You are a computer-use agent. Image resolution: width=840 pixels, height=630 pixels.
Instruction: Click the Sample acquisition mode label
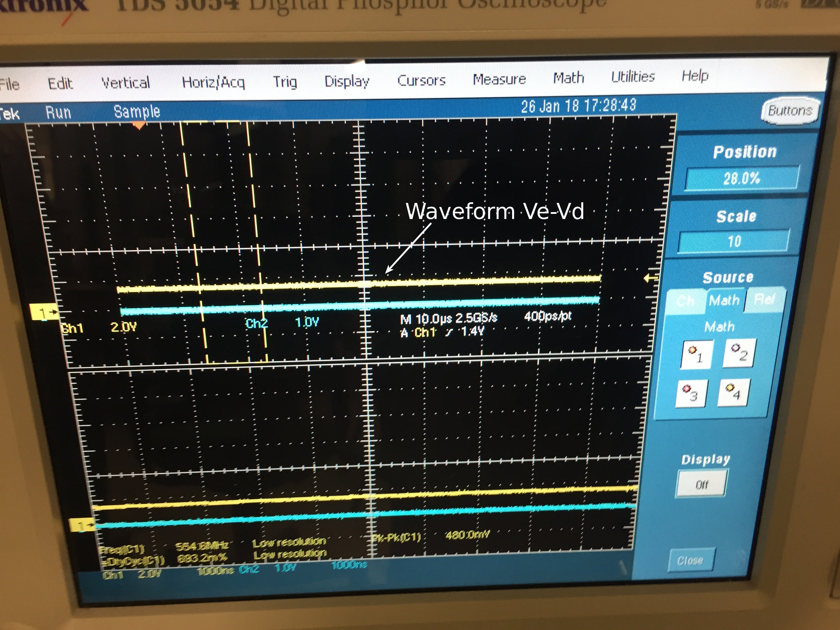tap(137, 111)
